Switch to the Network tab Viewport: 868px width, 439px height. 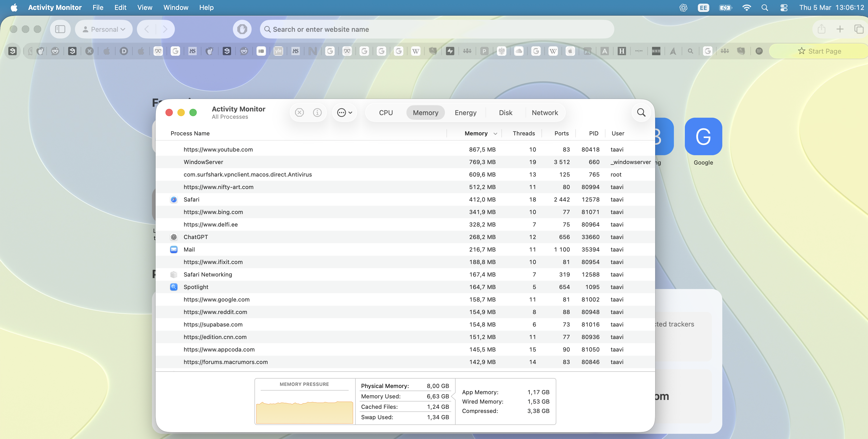coord(545,113)
